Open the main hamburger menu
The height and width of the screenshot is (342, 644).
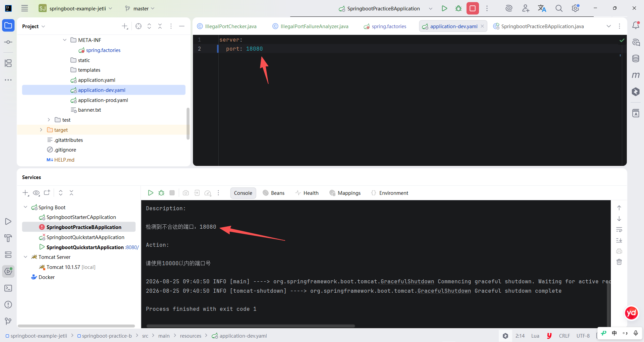coord(24,8)
